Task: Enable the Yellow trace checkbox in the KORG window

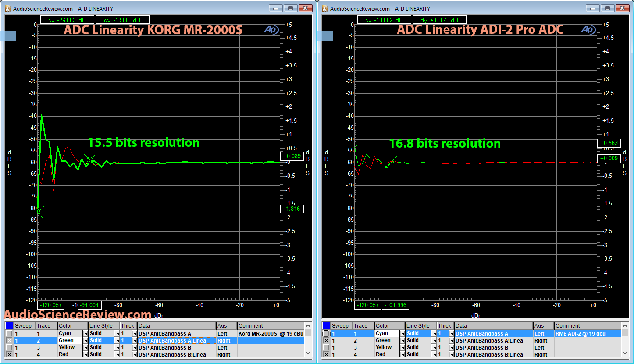Action: (9, 347)
